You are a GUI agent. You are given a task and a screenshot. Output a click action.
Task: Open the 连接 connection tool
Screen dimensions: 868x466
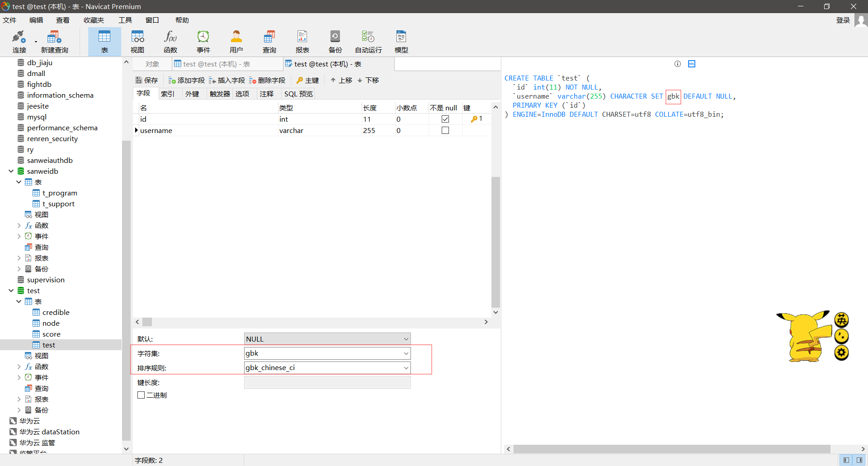(19, 42)
